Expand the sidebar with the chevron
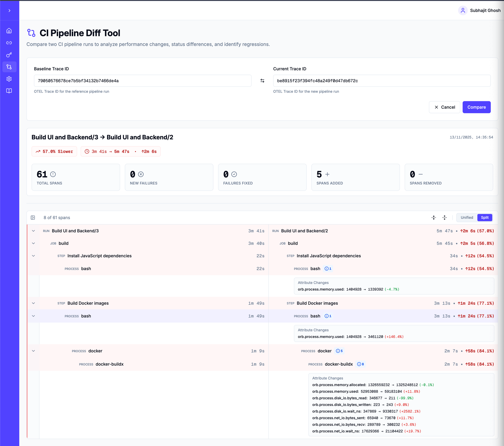Image resolution: width=504 pixels, height=446 pixels. [x=9, y=11]
